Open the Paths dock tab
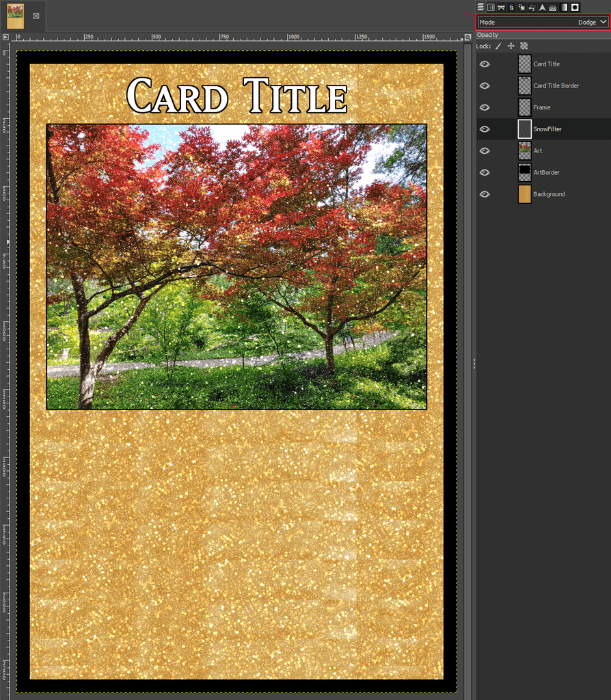The width and height of the screenshot is (611, 700). point(501,7)
